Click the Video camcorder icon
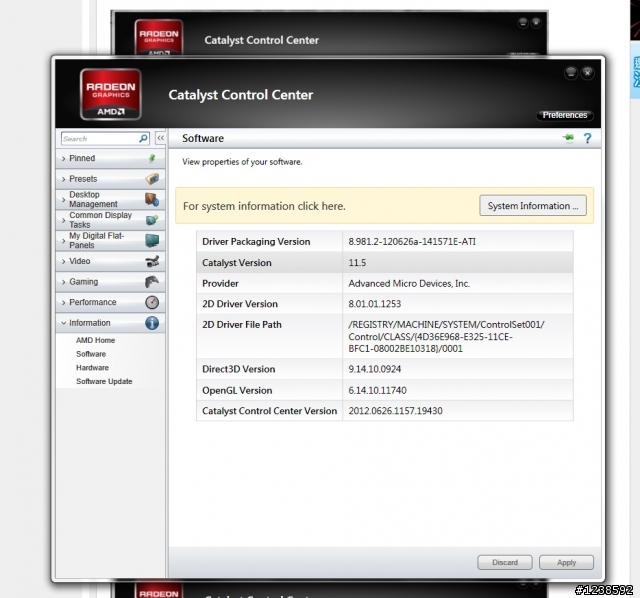Screen dimensions: 640x598 pyautogui.click(x=152, y=261)
